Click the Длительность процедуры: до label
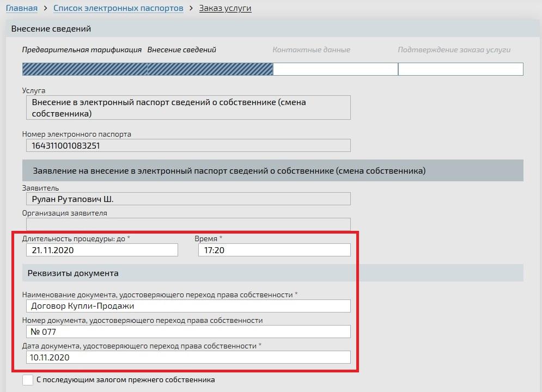This screenshot has width=542, height=392. click(x=76, y=238)
